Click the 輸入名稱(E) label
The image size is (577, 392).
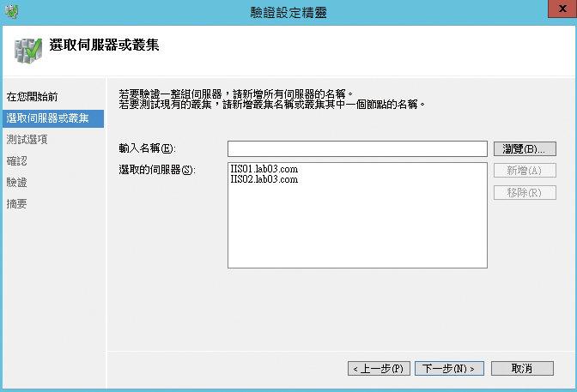pyautogui.click(x=147, y=148)
